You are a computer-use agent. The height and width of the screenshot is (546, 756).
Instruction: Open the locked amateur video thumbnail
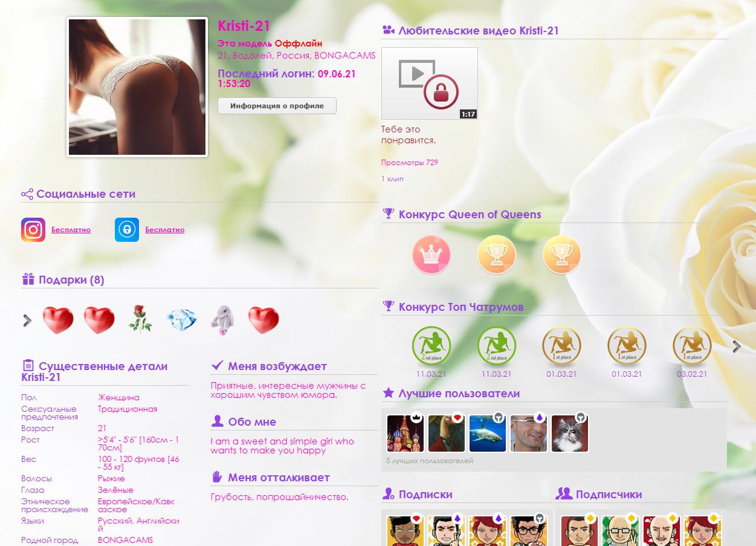(x=430, y=83)
